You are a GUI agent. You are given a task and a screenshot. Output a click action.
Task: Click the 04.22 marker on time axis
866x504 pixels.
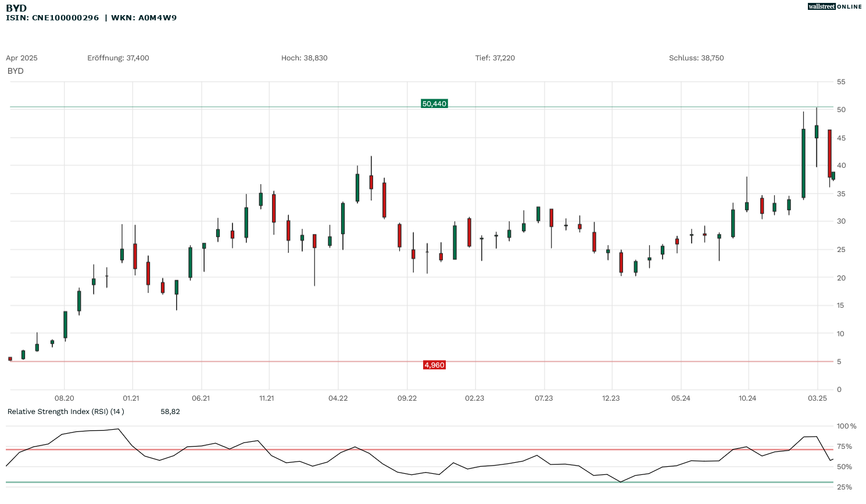click(x=338, y=398)
